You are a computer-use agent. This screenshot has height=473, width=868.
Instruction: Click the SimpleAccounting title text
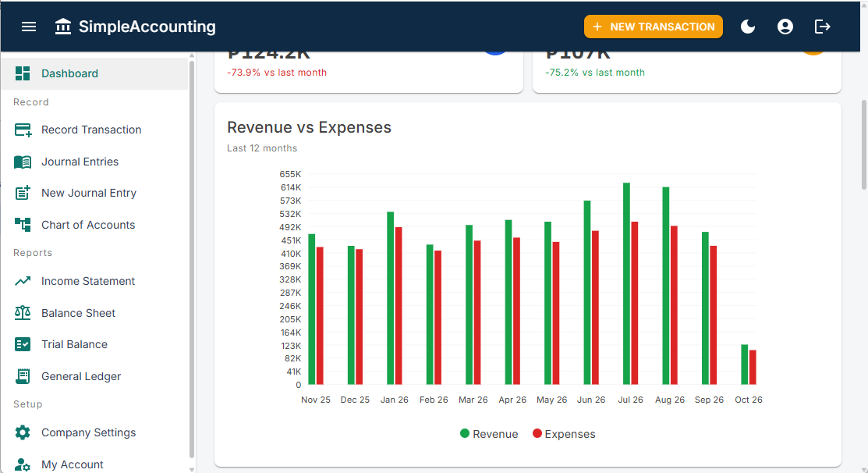click(147, 27)
